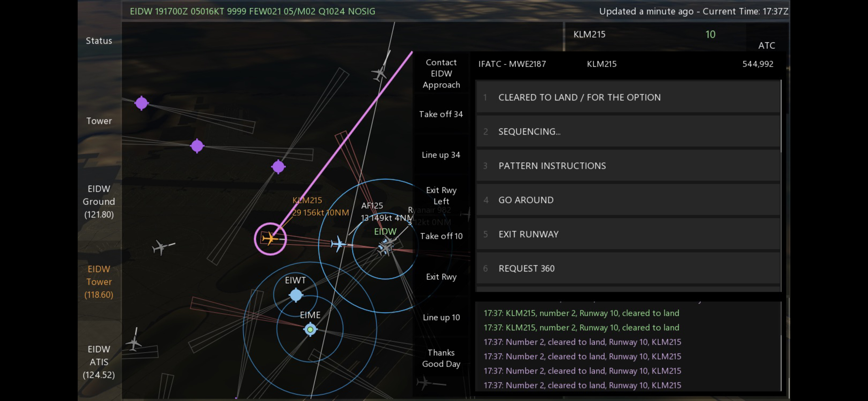This screenshot has width=868, height=401.
Task: Select the topmost purple waypoint marker
Action: coord(141,103)
